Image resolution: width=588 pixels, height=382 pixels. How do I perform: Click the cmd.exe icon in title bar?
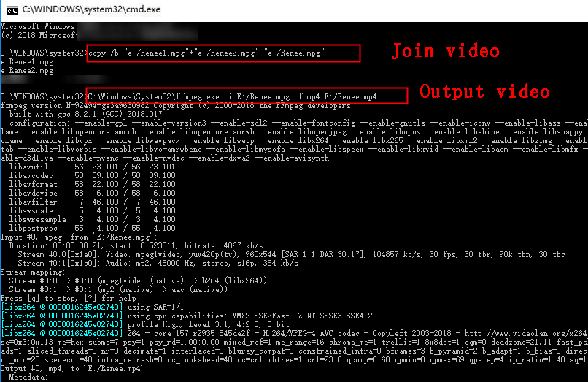click(x=11, y=9)
